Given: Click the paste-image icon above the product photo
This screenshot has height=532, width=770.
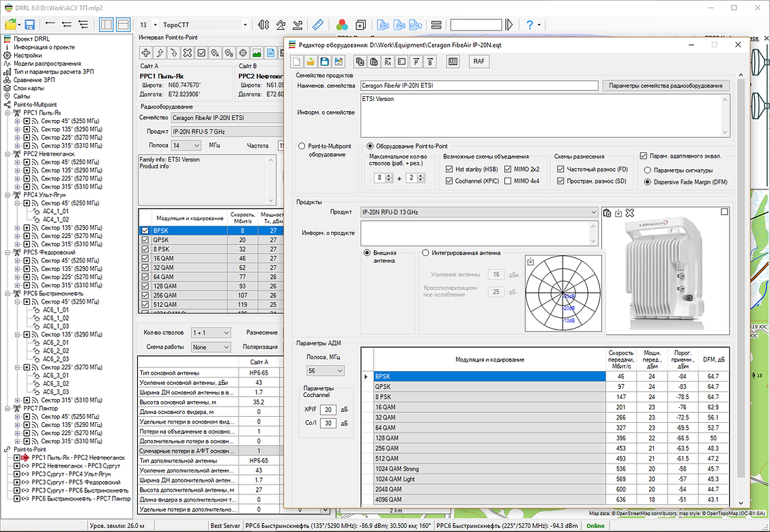Looking at the screenshot, I should tap(608, 213).
